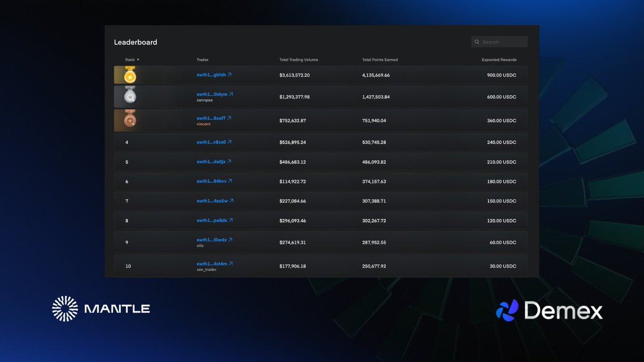Click external arrow icon beside swth1...v8zs0
This screenshot has height=362, width=644.
click(230, 142)
